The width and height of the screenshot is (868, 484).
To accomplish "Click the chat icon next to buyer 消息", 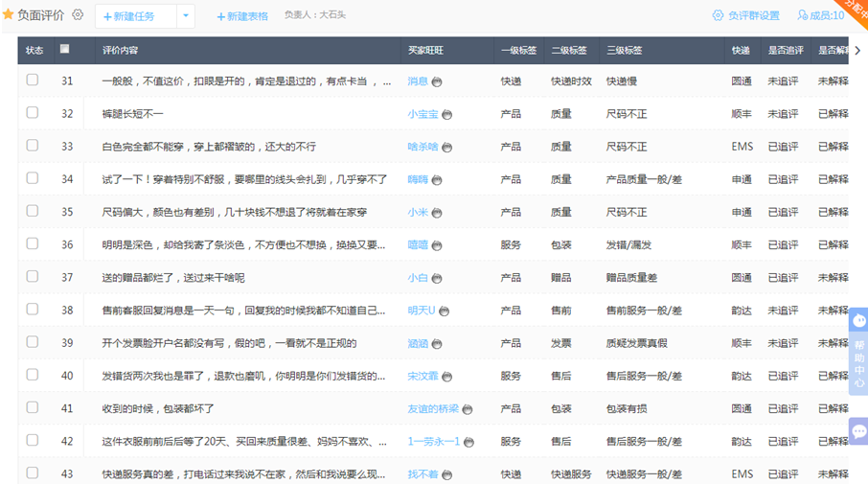I will pyautogui.click(x=437, y=82).
